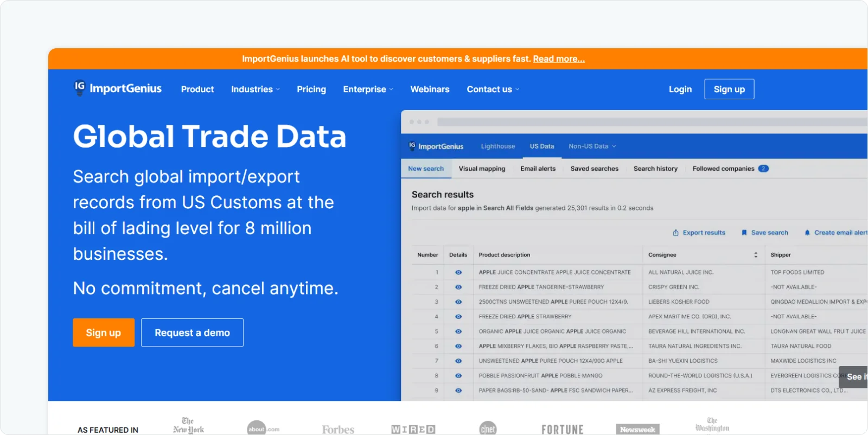Switch to the Visual mapping tab
The width and height of the screenshot is (868, 435).
(482, 169)
